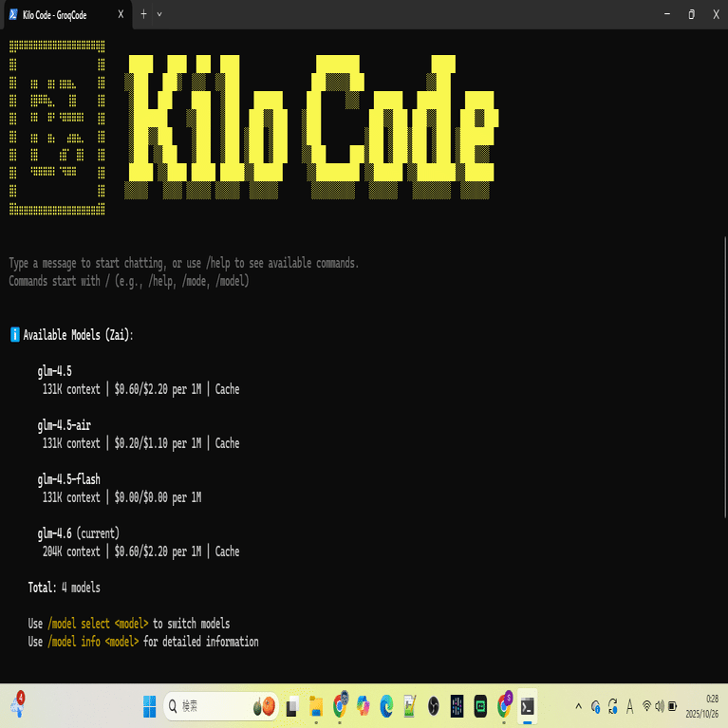Maximize or restore the terminal window

692,14
